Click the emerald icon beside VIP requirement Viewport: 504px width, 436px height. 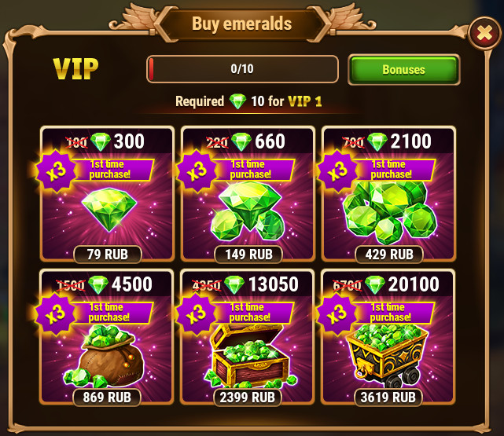coord(237,101)
